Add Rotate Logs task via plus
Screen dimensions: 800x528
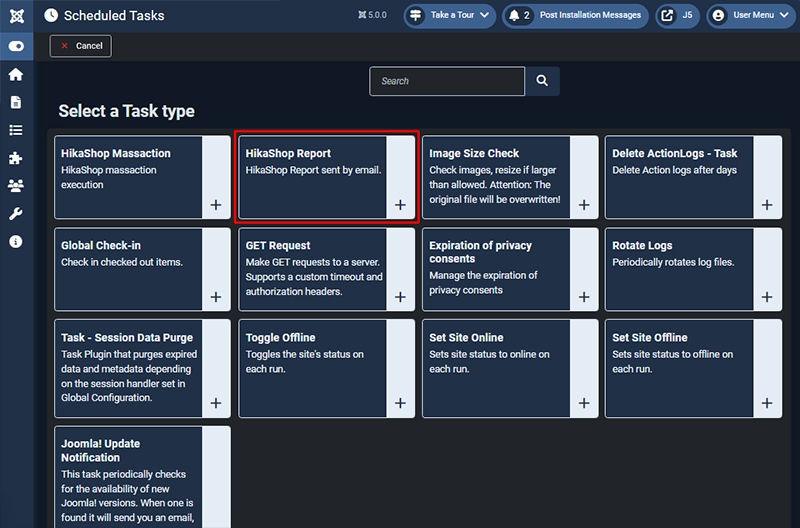[767, 297]
